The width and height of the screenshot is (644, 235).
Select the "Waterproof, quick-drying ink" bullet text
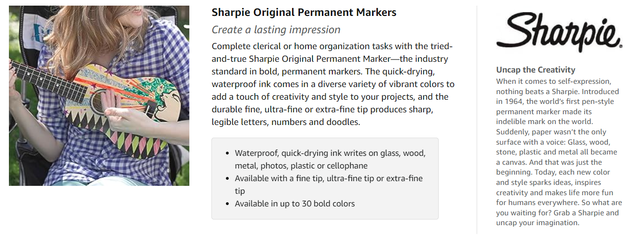coord(330,159)
